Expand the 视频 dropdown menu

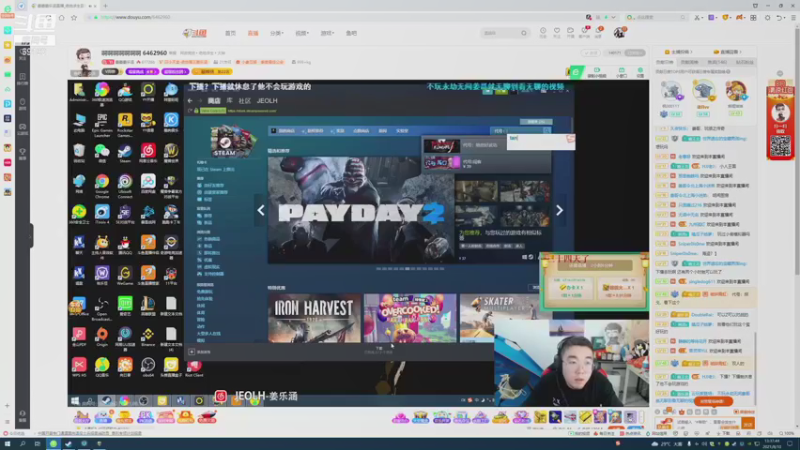[x=302, y=33]
